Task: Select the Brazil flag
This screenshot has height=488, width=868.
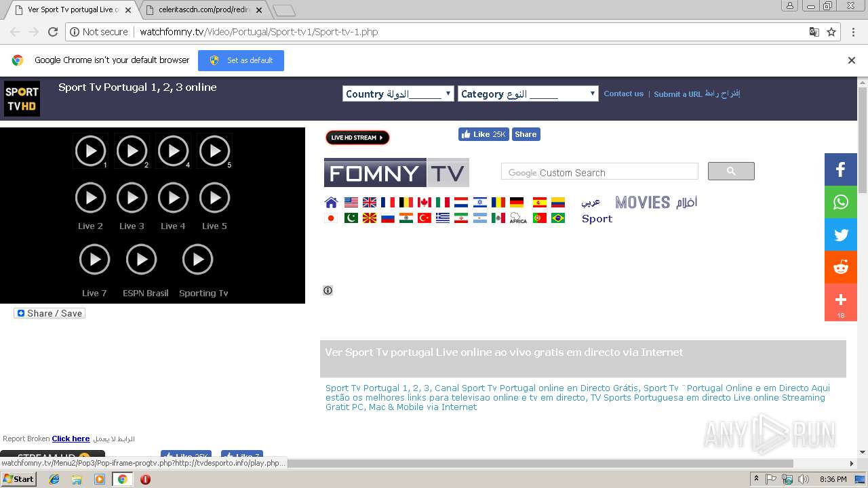Action: click(558, 218)
